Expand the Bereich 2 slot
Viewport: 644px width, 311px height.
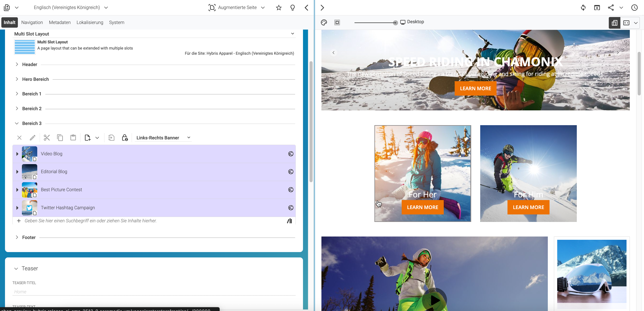coord(17,108)
